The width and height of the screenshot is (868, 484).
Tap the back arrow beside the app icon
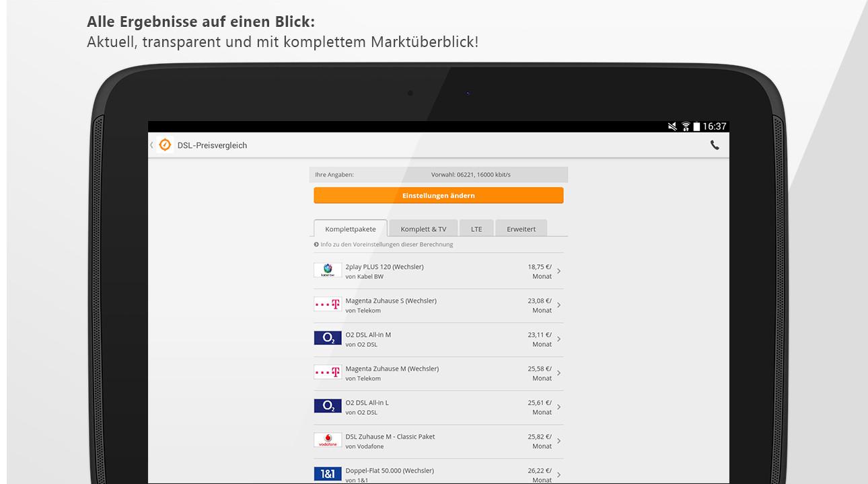click(x=151, y=145)
